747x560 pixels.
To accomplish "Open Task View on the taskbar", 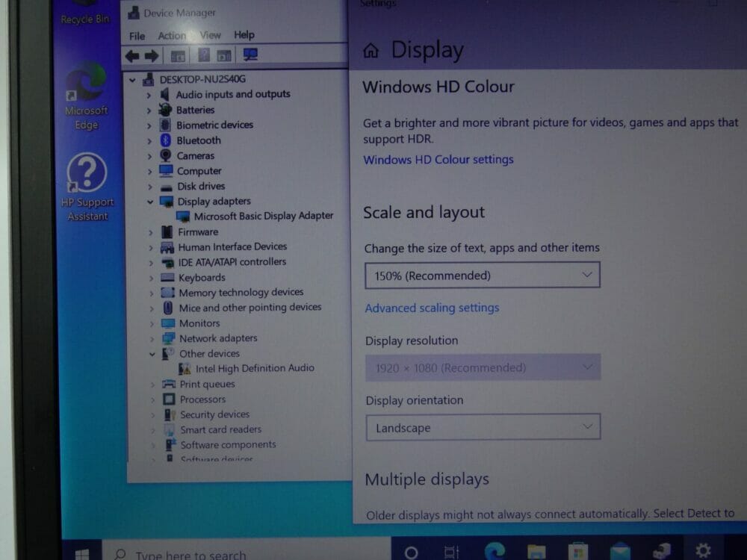I will pos(450,553).
